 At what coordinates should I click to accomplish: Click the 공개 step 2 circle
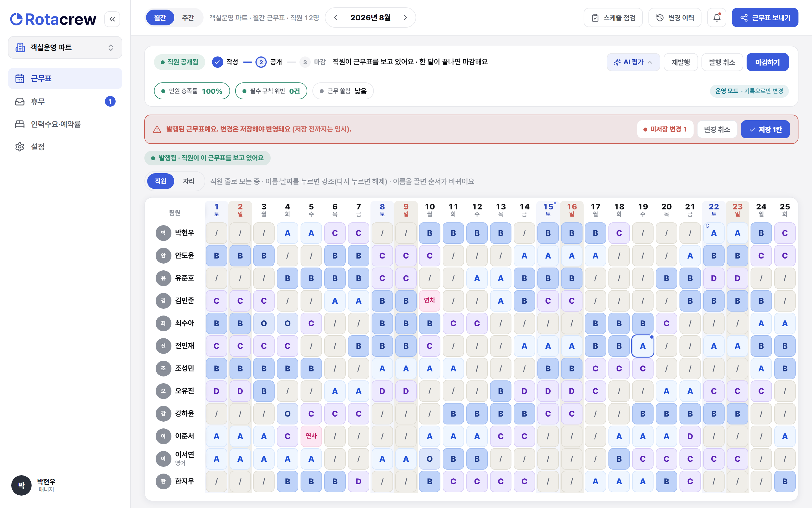(261, 62)
